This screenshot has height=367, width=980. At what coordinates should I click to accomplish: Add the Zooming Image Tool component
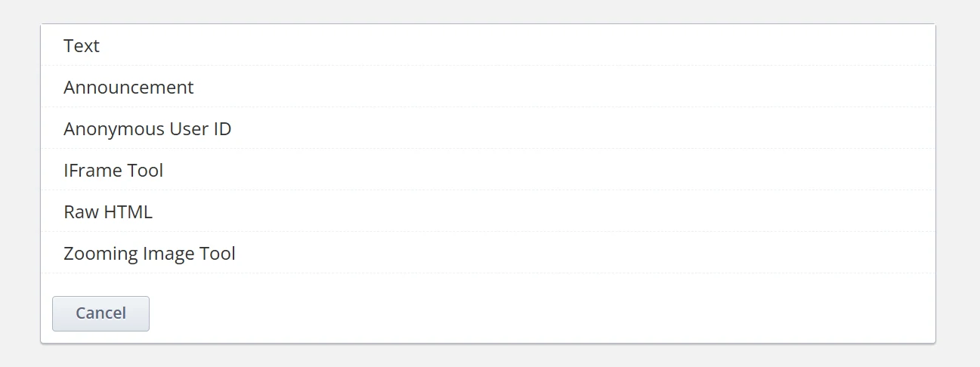(x=488, y=253)
